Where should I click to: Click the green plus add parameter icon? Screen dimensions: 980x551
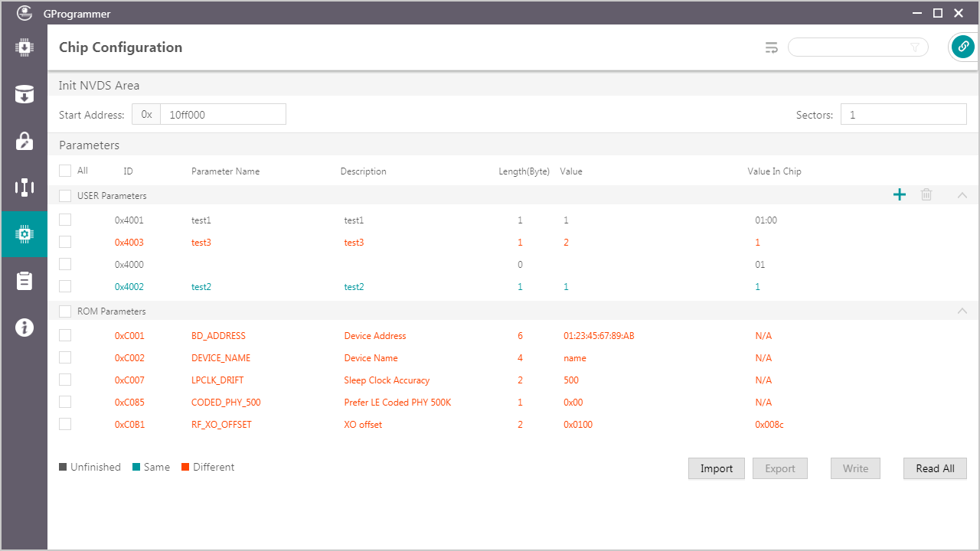tap(900, 195)
